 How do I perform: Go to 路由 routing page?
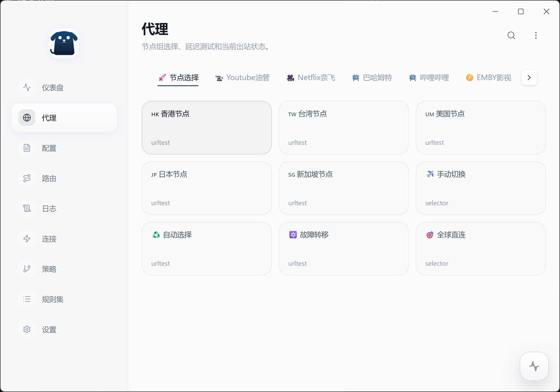tap(49, 178)
